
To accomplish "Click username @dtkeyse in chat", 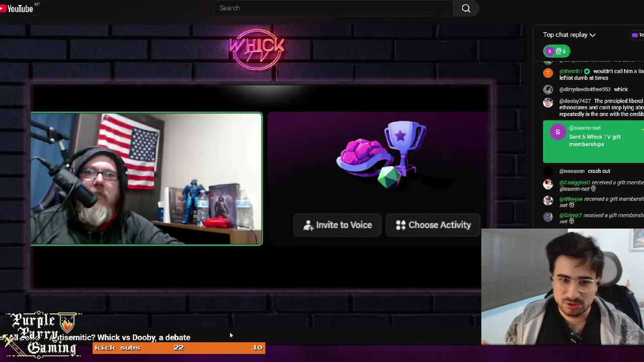I will pyautogui.click(x=571, y=199).
